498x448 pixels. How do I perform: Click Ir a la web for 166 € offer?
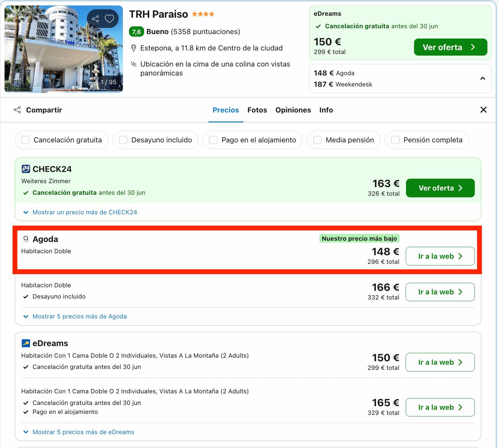click(440, 292)
